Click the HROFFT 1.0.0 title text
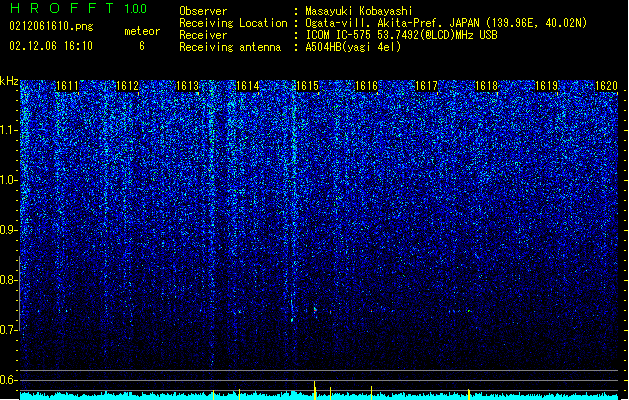629x400 pixels. click(79, 8)
